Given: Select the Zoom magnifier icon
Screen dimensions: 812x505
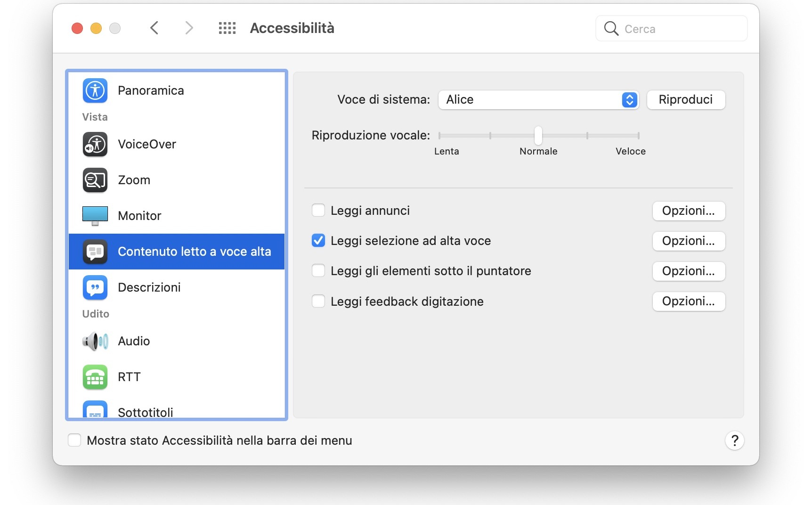Looking at the screenshot, I should pyautogui.click(x=95, y=180).
